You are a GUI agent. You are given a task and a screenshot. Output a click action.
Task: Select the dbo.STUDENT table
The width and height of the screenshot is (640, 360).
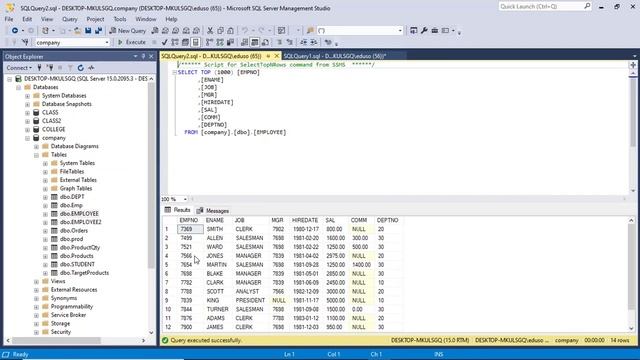point(77,264)
